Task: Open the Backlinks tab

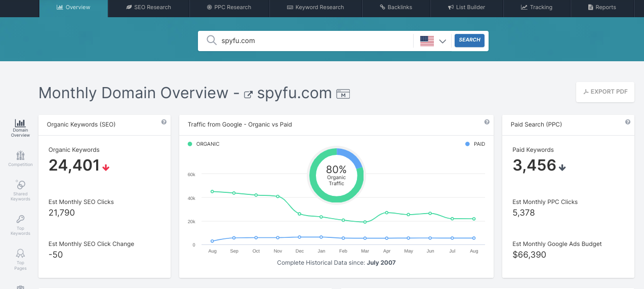Action: click(x=396, y=8)
